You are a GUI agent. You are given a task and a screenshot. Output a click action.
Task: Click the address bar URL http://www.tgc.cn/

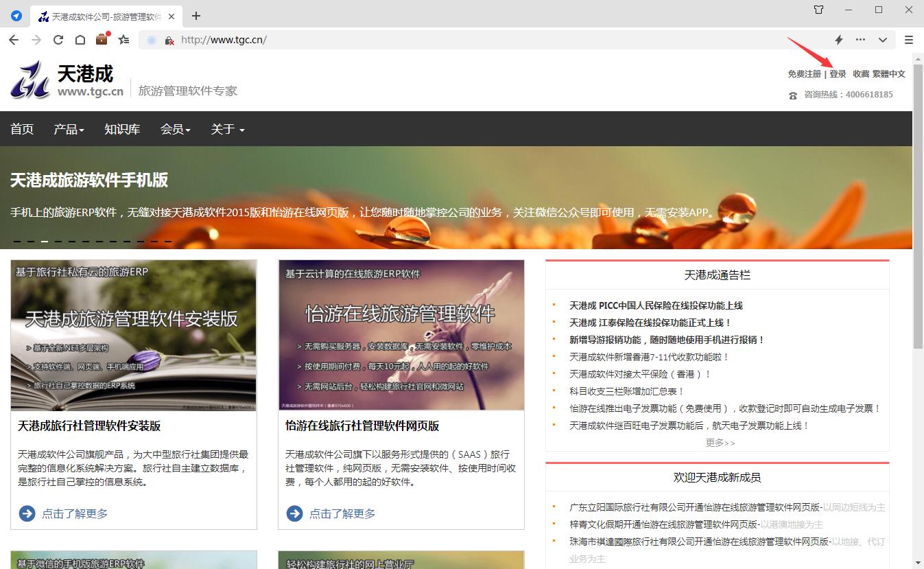[224, 40]
